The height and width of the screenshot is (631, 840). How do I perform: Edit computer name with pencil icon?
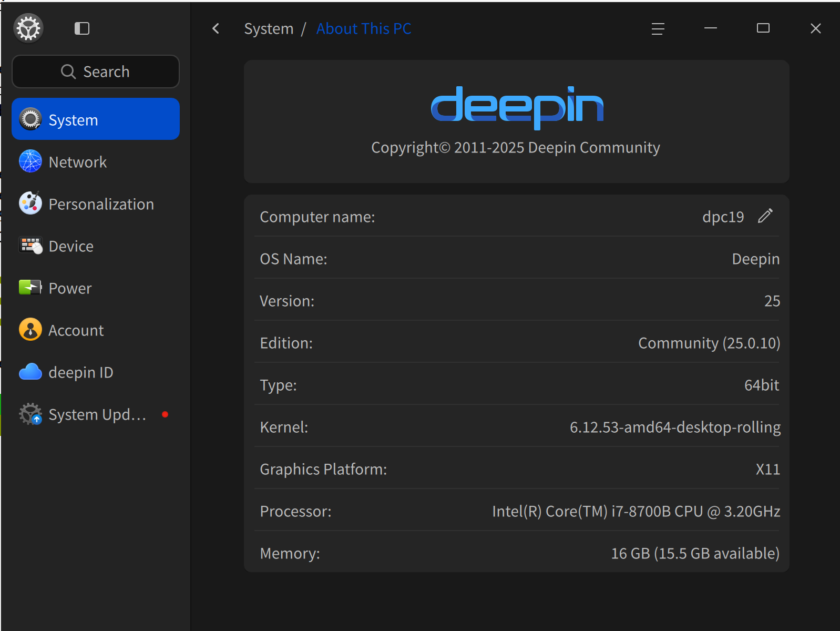click(x=765, y=216)
